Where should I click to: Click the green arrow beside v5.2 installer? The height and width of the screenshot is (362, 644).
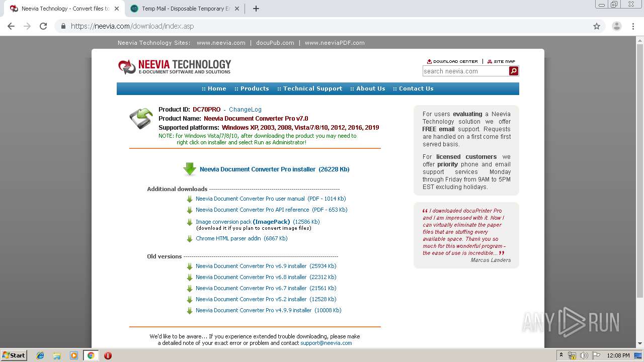tap(190, 300)
